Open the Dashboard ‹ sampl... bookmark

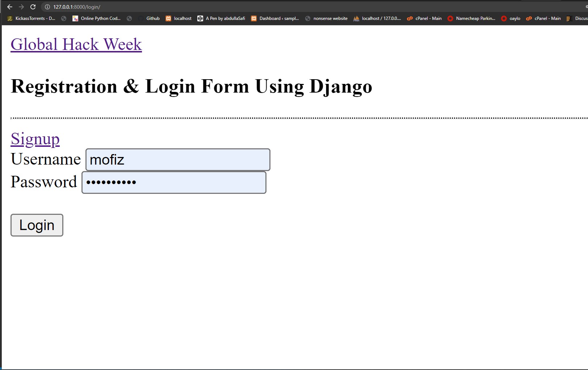(275, 18)
